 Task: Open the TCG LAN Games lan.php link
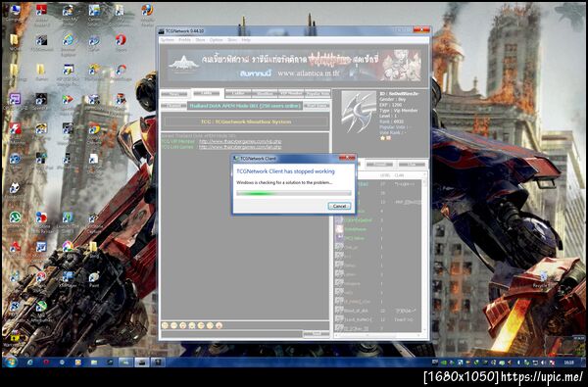pyautogui.click(x=240, y=147)
